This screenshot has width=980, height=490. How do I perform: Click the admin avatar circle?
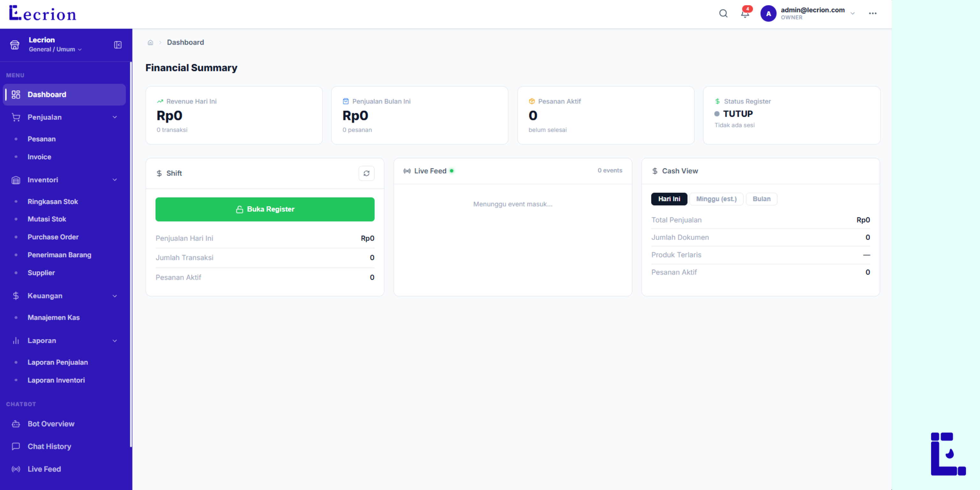click(x=768, y=14)
